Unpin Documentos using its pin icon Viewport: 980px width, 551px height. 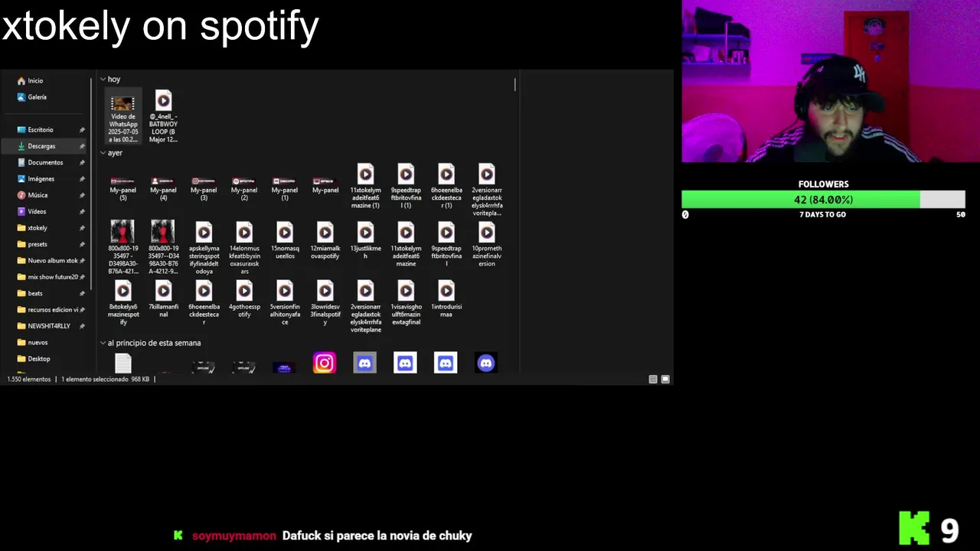(x=82, y=163)
